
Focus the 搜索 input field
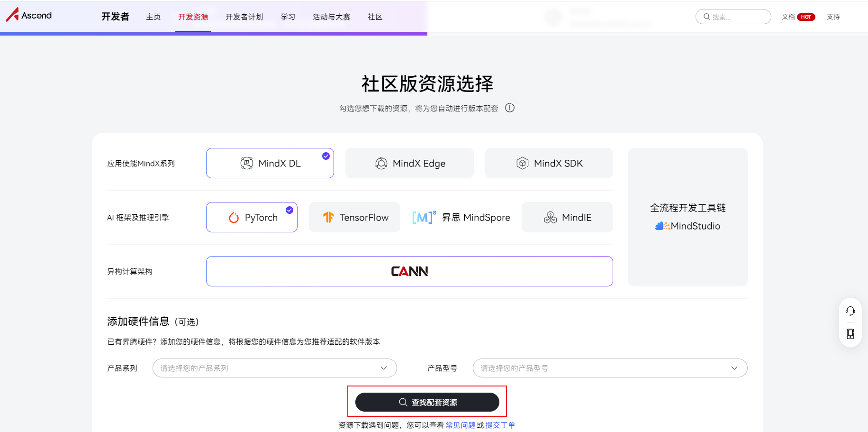(x=733, y=17)
